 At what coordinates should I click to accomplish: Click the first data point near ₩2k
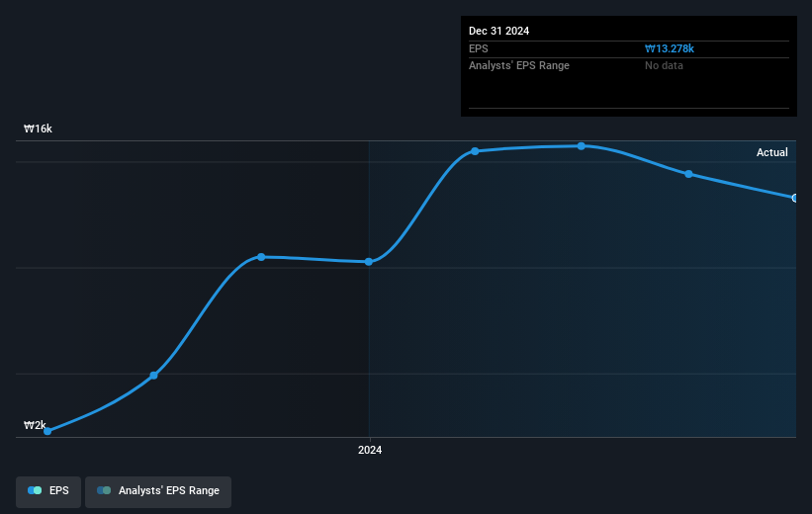(x=47, y=431)
